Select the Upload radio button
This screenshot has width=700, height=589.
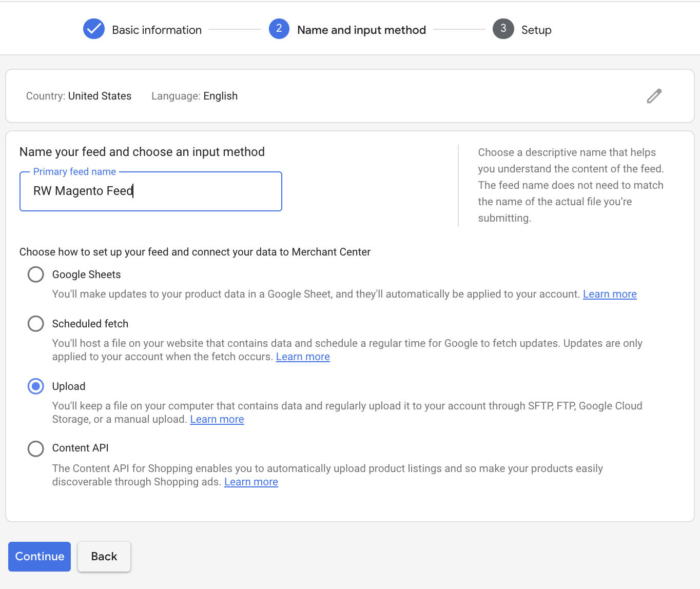[36, 386]
